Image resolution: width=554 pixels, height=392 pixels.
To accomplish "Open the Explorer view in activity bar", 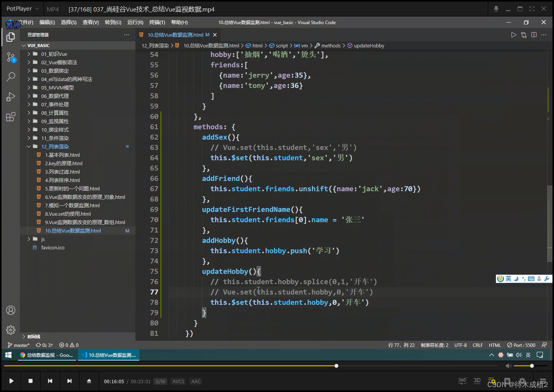I will 11,37.
